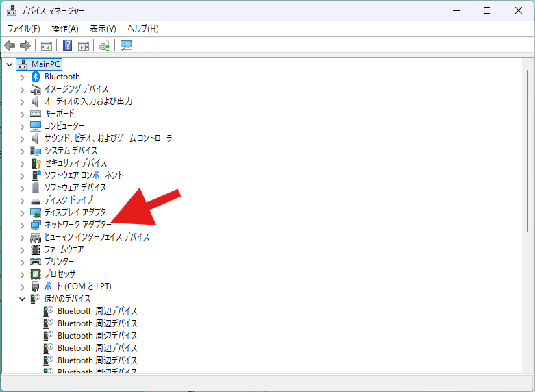Click the blue Help question mark icon
The width and height of the screenshot is (535, 392).
coord(68,46)
